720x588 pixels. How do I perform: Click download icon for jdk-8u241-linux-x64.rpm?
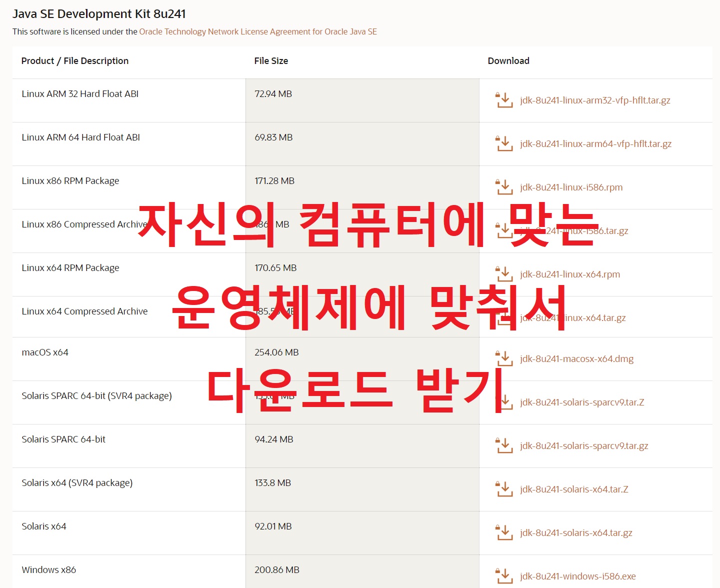504,274
